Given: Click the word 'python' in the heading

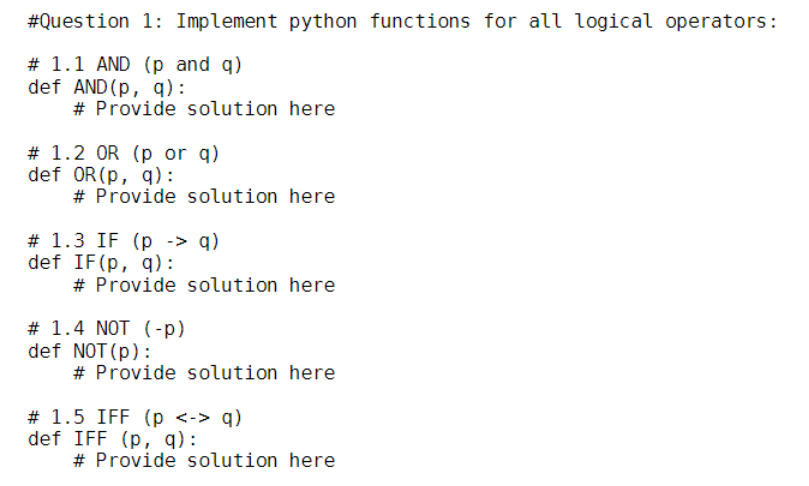Looking at the screenshot, I should 322,23.
